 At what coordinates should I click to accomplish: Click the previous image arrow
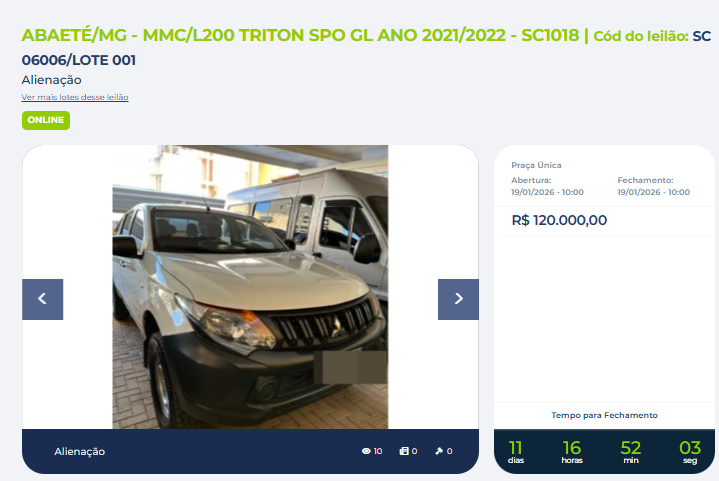(43, 299)
